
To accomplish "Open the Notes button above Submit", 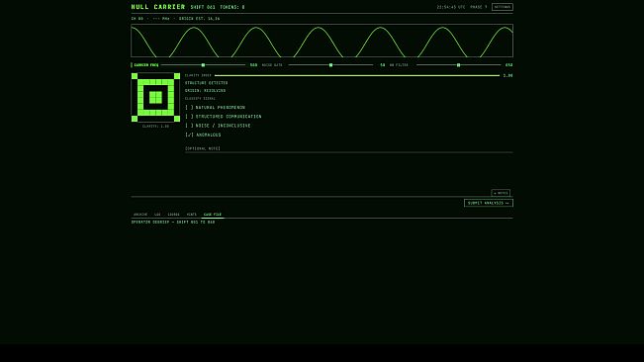I will pyautogui.click(x=501, y=193).
